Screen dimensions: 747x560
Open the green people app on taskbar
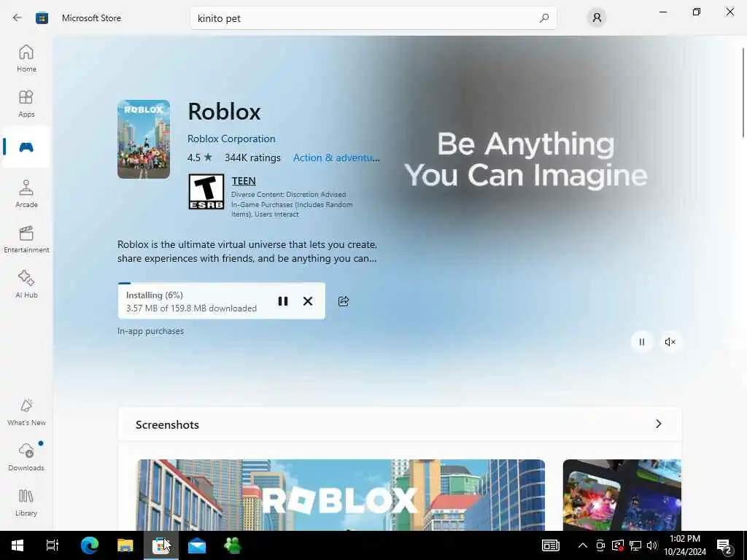(233, 545)
